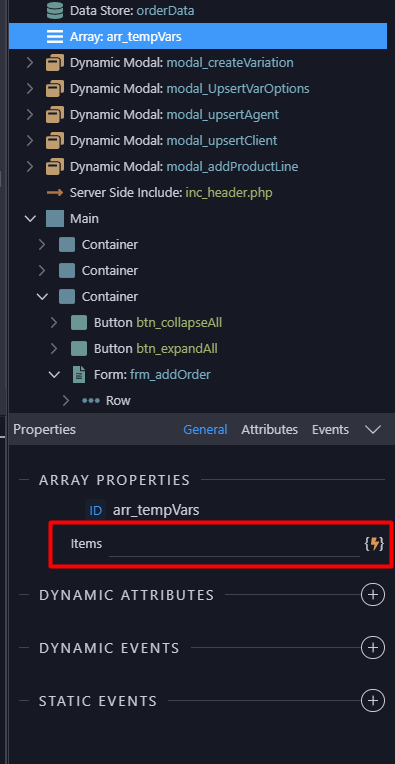This screenshot has height=764, width=395.
Task: Click the Server Side Include arrow icon
Action: [x=55, y=192]
